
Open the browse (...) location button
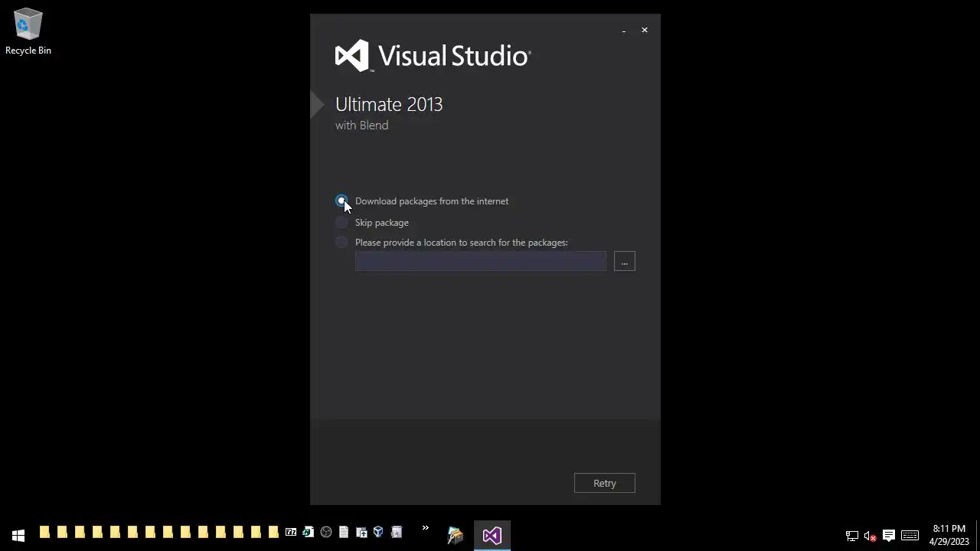(624, 262)
